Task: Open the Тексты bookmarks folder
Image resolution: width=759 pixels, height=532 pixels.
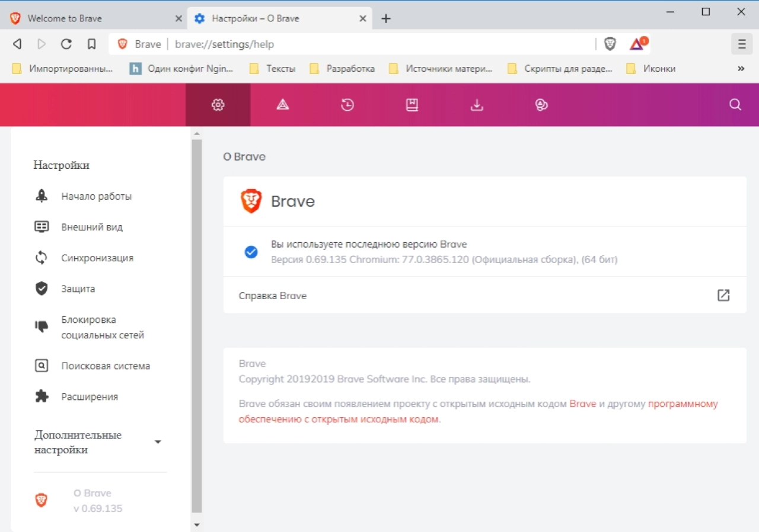Action: pyautogui.click(x=273, y=69)
